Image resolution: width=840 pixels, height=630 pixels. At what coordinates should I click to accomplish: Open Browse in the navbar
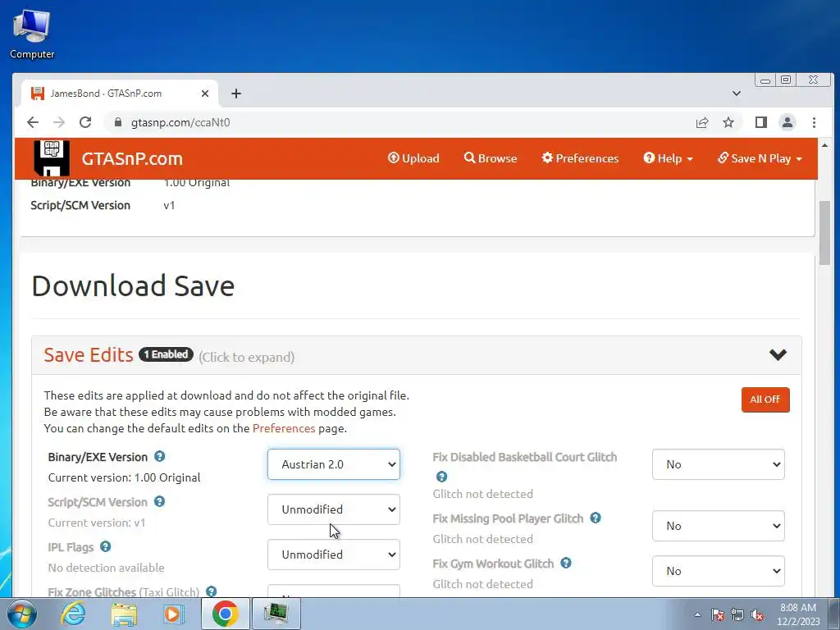click(x=491, y=158)
